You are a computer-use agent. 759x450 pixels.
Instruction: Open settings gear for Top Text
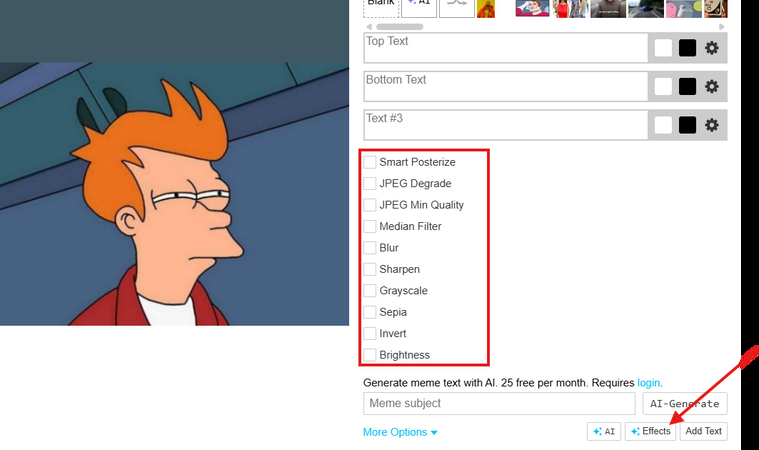click(712, 48)
